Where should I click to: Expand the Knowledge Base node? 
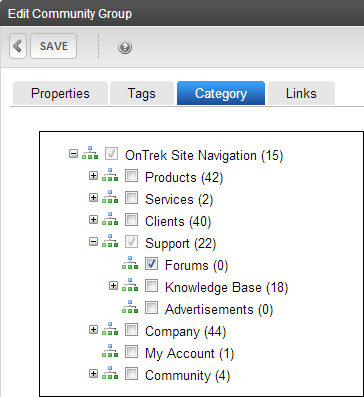click(x=114, y=286)
